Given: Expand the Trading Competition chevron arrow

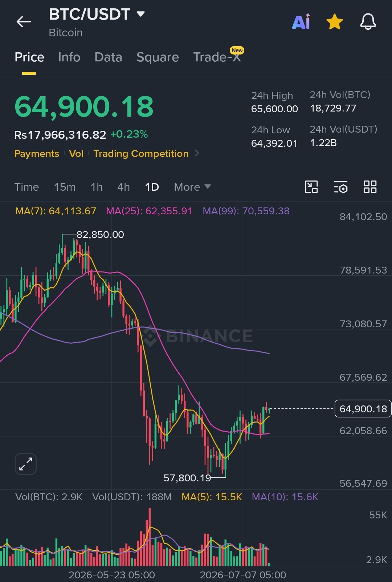Looking at the screenshot, I should (x=197, y=153).
